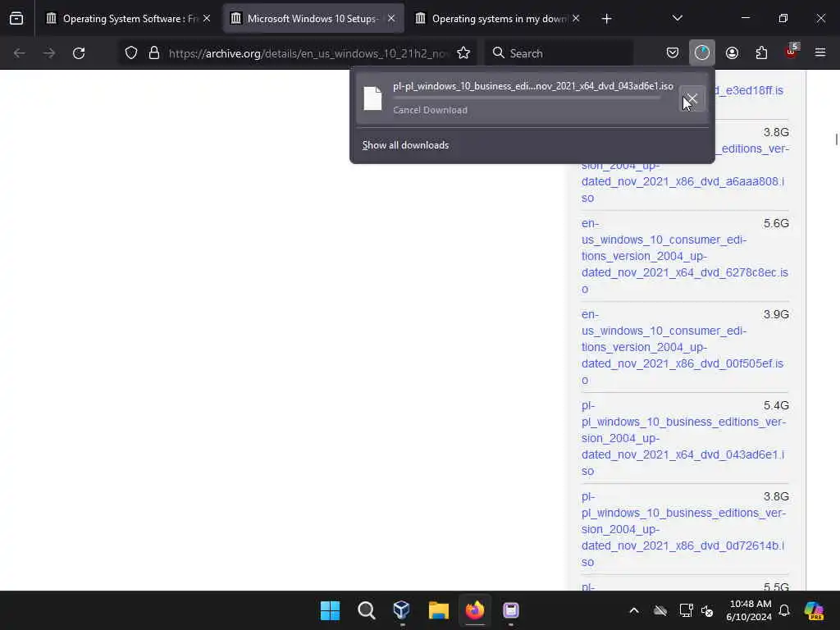Open the Firefox View icon at far left of the tab bar
The height and width of the screenshot is (630, 840).
click(x=16, y=19)
